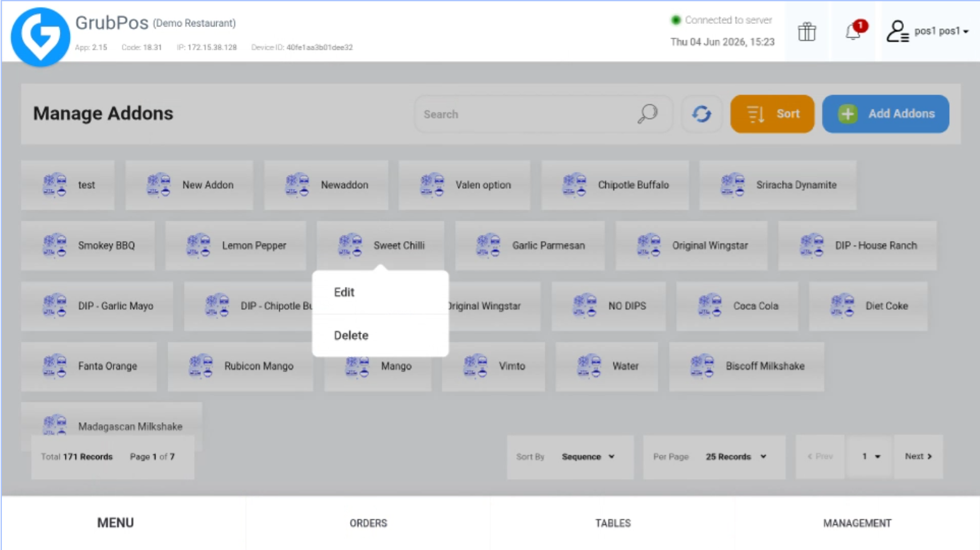
Task: Select the Original Wingstar card next to DIP - House Ranch
Action: pos(692,245)
